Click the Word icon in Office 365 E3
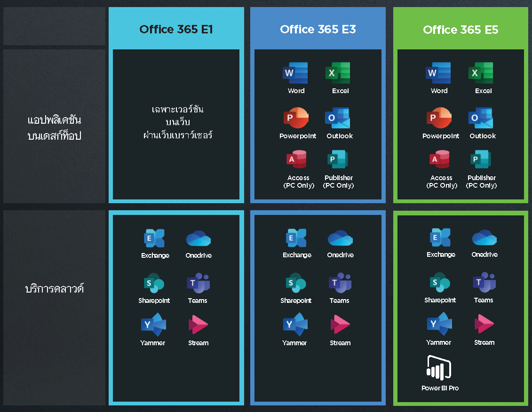This screenshot has width=532, height=412. pos(296,71)
